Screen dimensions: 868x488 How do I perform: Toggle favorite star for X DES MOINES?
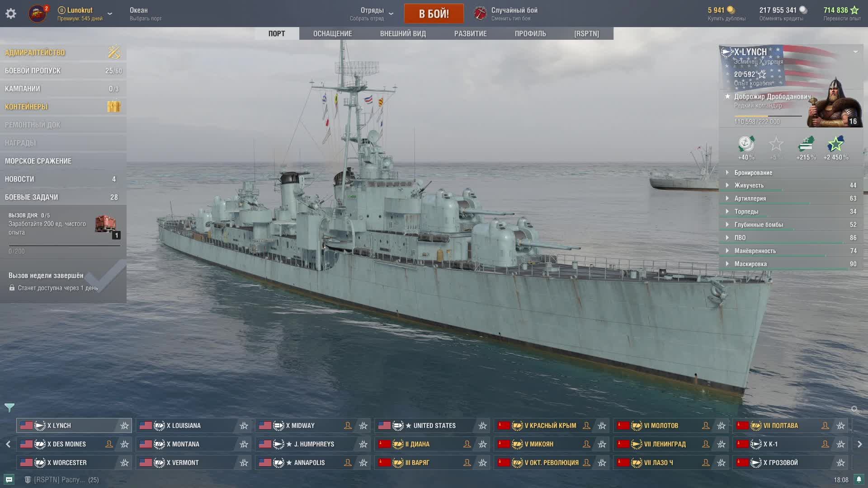tap(124, 444)
